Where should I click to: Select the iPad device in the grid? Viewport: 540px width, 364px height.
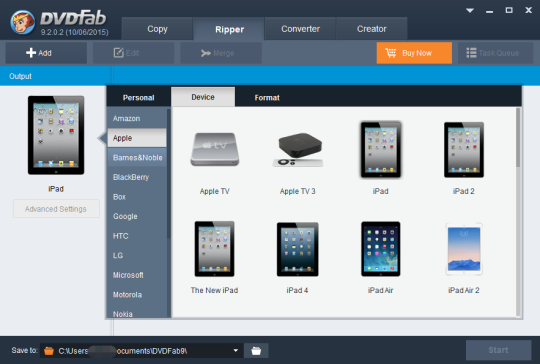381,149
